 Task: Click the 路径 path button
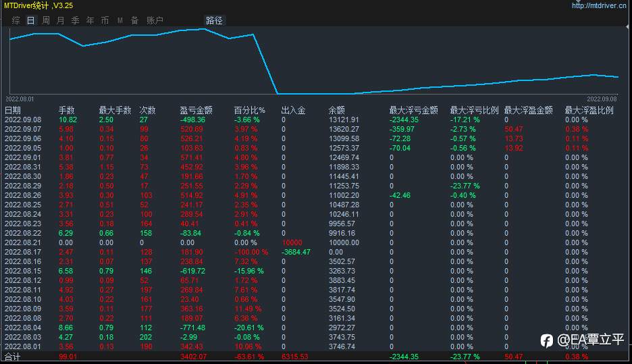point(214,20)
